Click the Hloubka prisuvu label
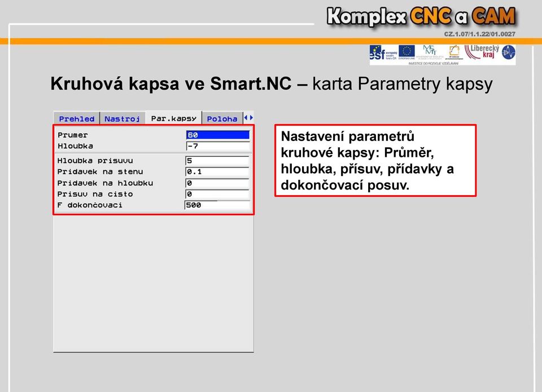542x392 pixels. 95,161
